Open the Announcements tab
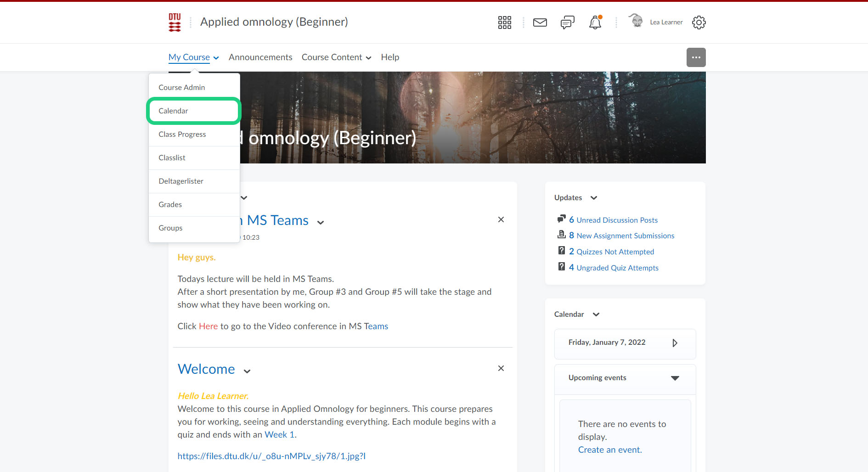This screenshot has width=868, height=472. click(x=260, y=57)
